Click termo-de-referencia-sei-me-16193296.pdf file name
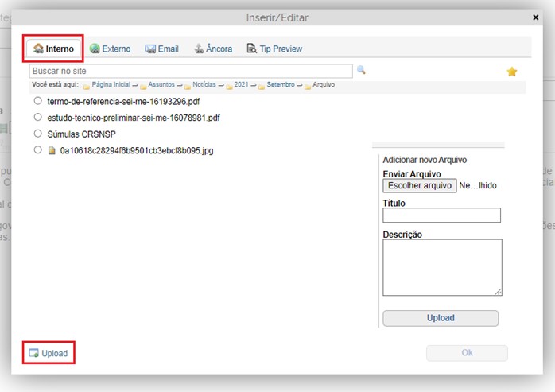Viewport: 555px width, 392px height. pyautogui.click(x=123, y=102)
